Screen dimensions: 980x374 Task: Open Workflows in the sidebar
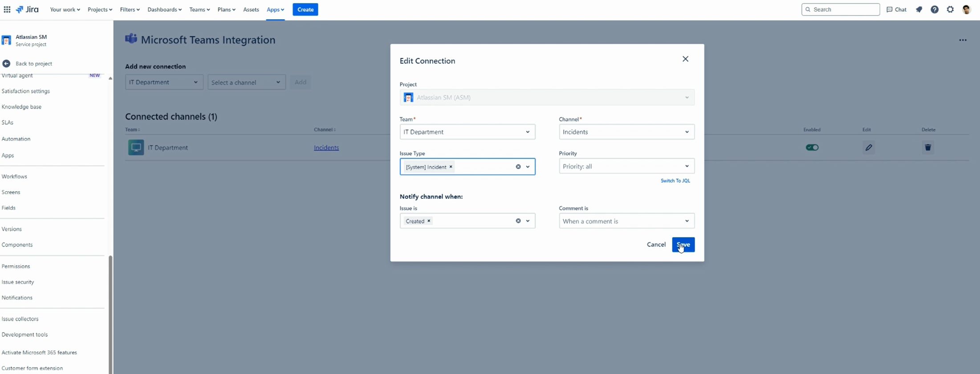[14, 177]
